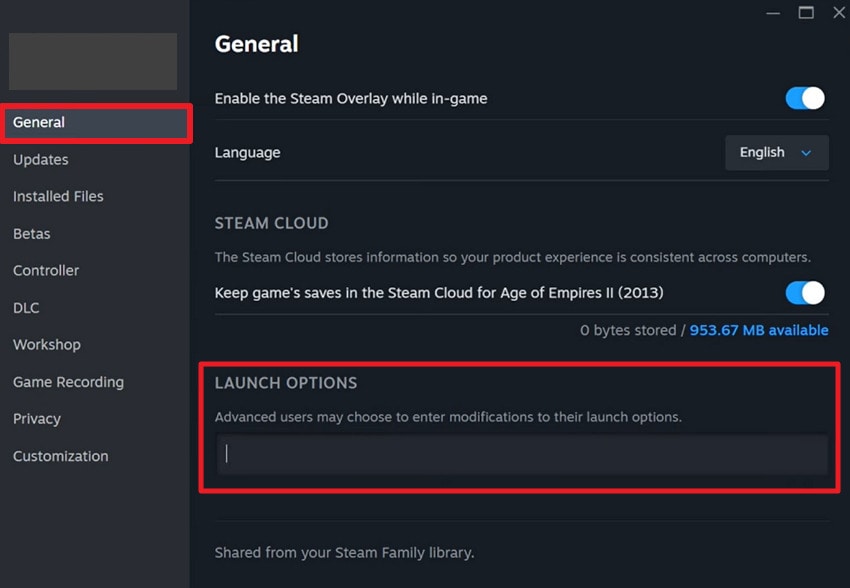Select the Betas tab in sidebar
The image size is (850, 588).
(x=31, y=233)
